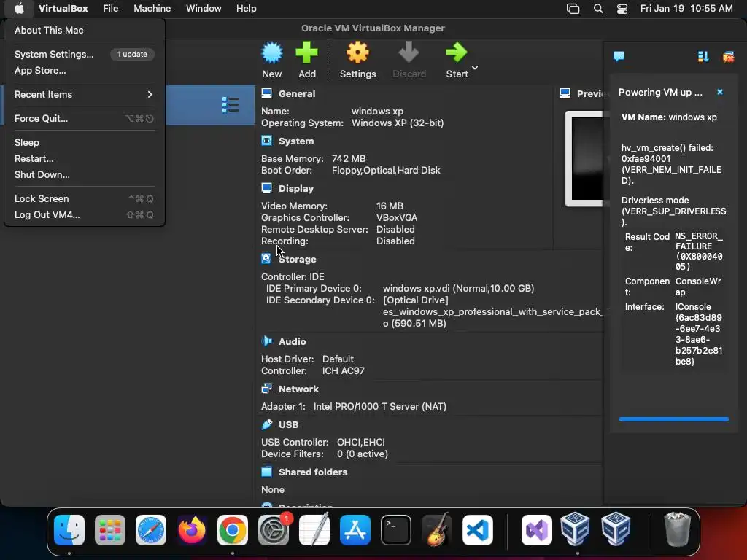Click the Storage section disk icon

click(x=266, y=259)
